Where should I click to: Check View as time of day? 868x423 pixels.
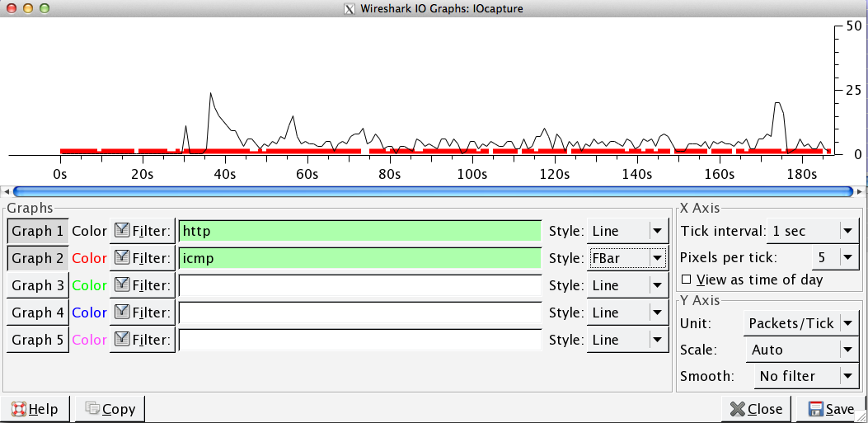pyautogui.click(x=753, y=280)
